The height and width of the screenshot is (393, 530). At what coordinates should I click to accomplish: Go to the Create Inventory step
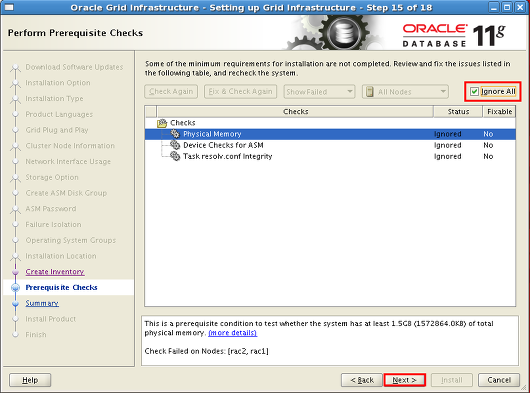55,272
